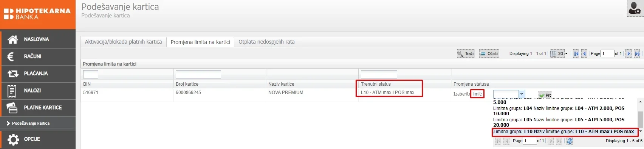The height and width of the screenshot is (149, 644).
Task: Click the orders receipt icon
Action: [x=12, y=91]
